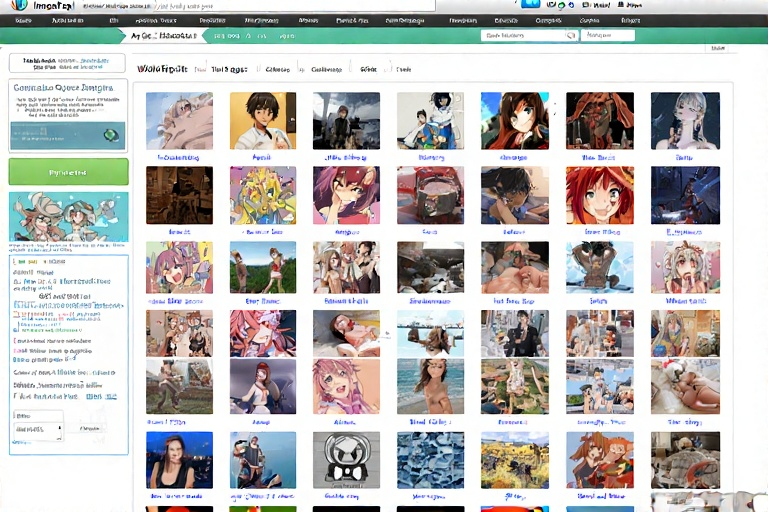Open thumbnail of brown-haired anime girl with green eyes
This screenshot has height=512, width=768.
point(515,121)
